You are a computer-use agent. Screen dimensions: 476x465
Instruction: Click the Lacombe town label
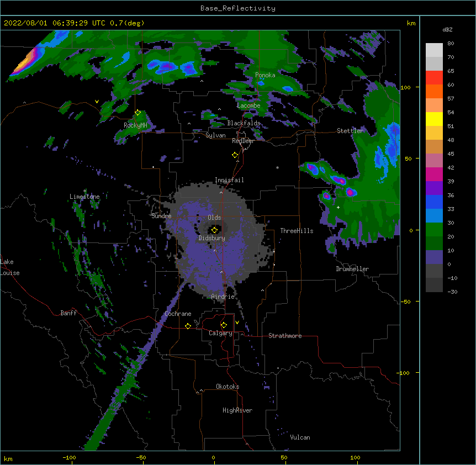tap(248, 105)
